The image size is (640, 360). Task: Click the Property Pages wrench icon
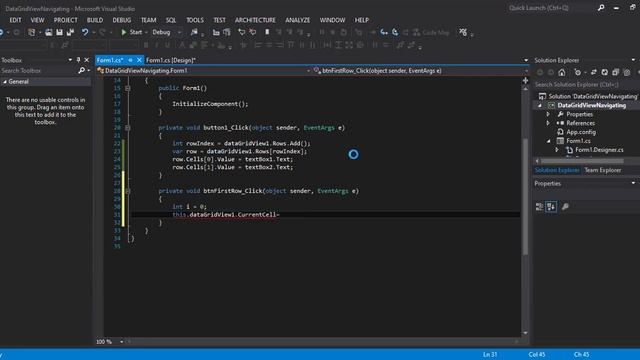click(x=565, y=207)
